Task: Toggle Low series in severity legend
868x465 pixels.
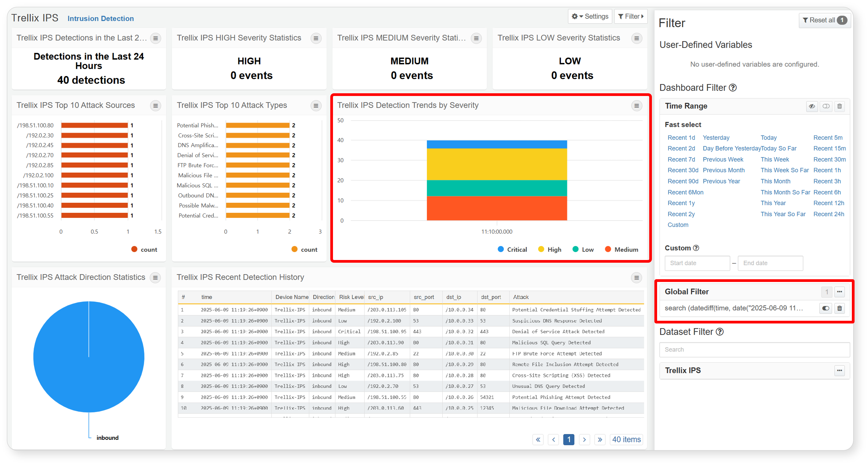Action: [x=583, y=250]
